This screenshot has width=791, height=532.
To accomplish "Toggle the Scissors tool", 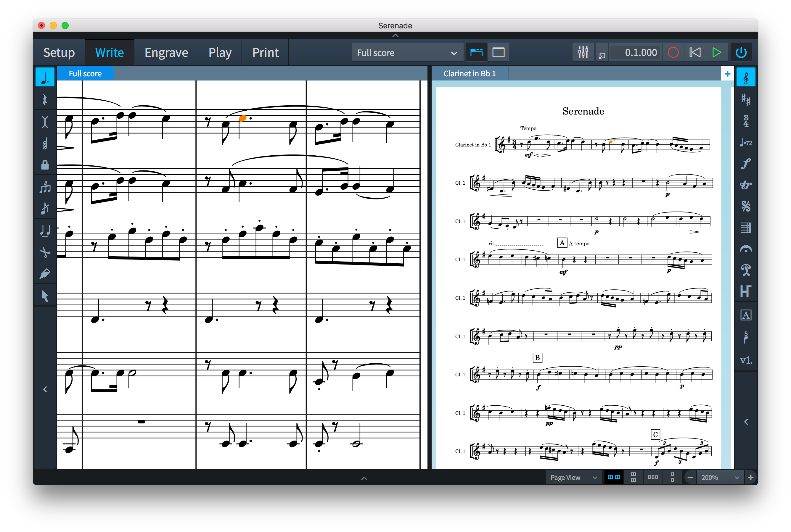I will [45, 252].
